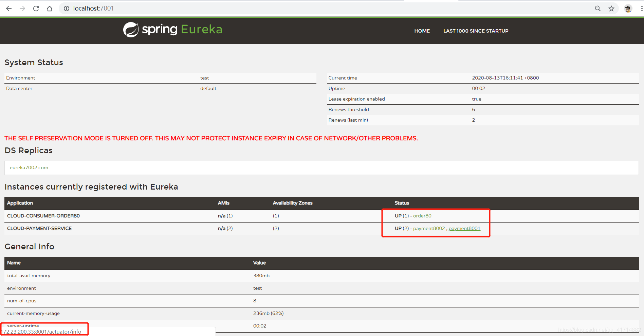
Task: Click the current-memory-usage row name
Action: 33,313
